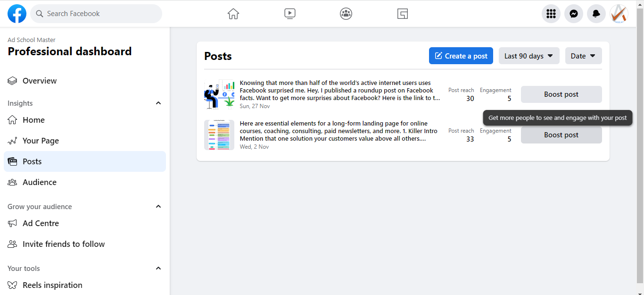Go to the Home feed icon

[x=233, y=14]
